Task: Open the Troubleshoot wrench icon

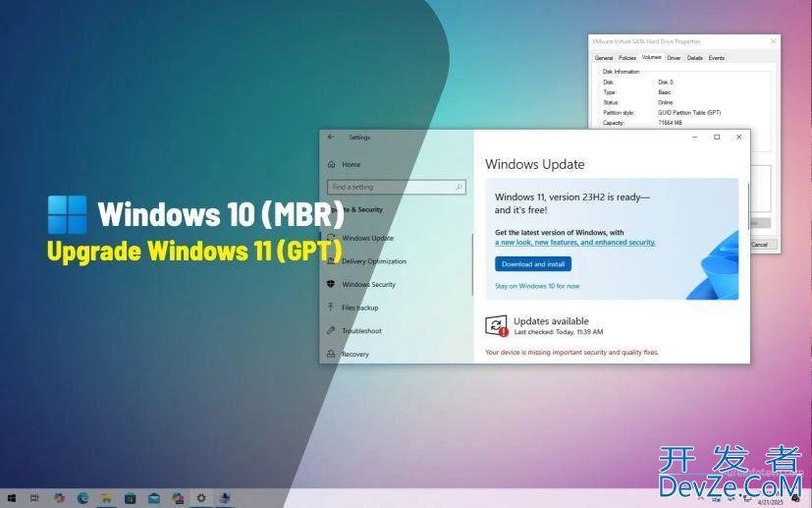Action: click(x=331, y=331)
